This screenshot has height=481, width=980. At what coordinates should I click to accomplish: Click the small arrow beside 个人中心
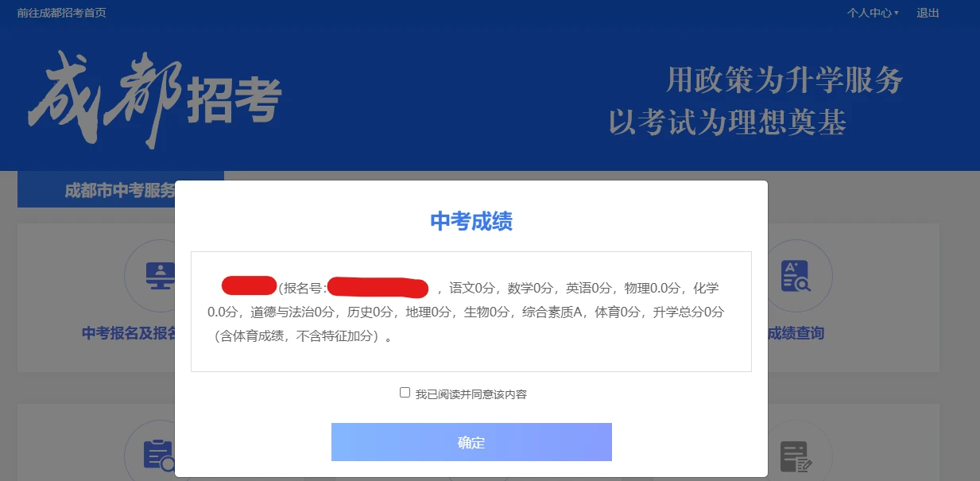tap(896, 13)
